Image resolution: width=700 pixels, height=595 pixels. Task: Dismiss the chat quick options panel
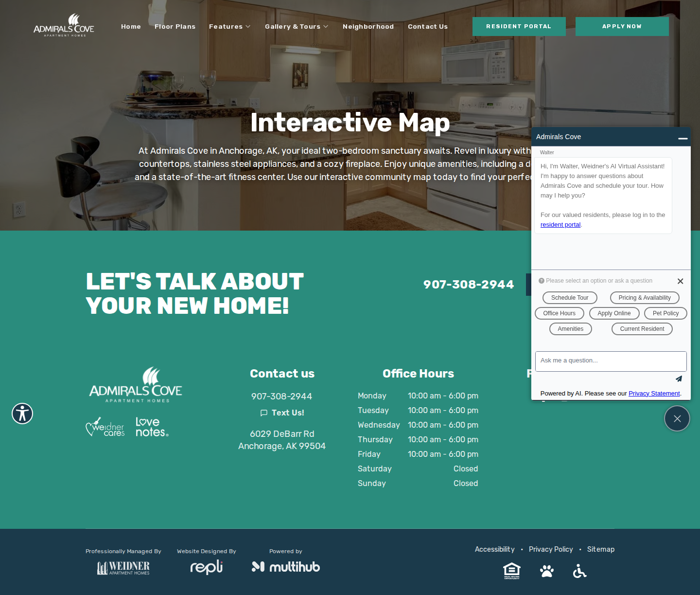[x=680, y=281]
